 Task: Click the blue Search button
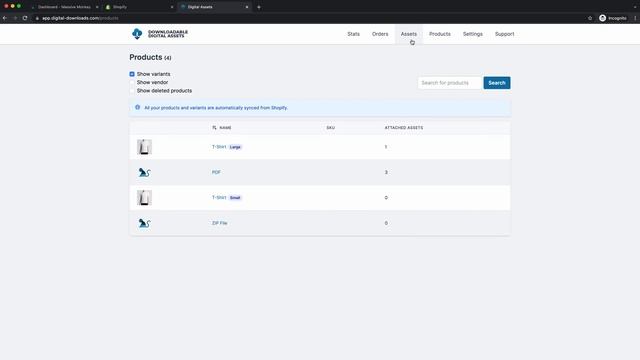497,83
